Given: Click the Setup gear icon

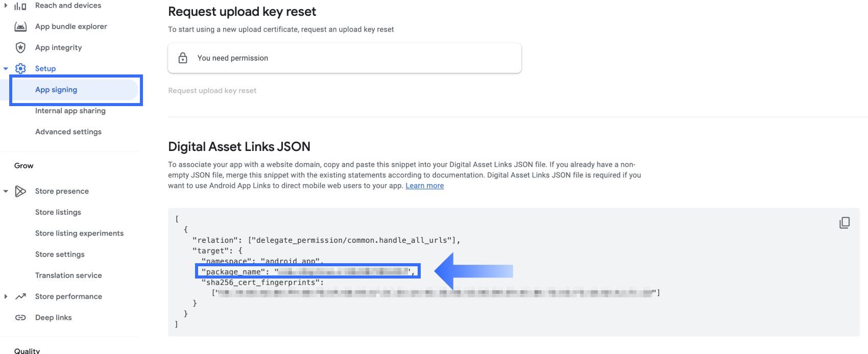Looking at the screenshot, I should (20, 68).
